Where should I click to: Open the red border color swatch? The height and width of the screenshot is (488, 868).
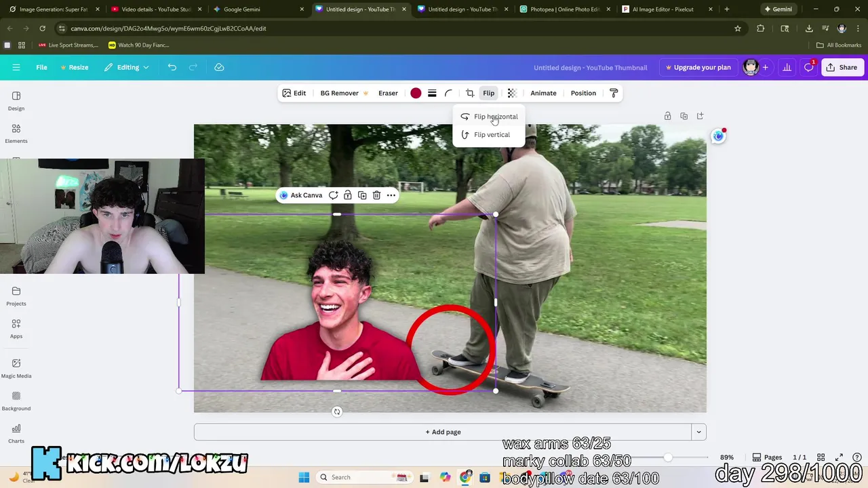[x=416, y=93]
